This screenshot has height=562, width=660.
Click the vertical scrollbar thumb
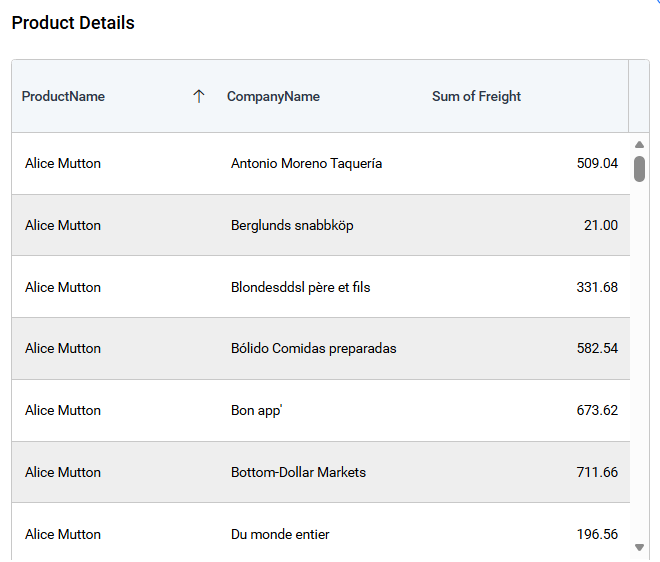(x=639, y=168)
